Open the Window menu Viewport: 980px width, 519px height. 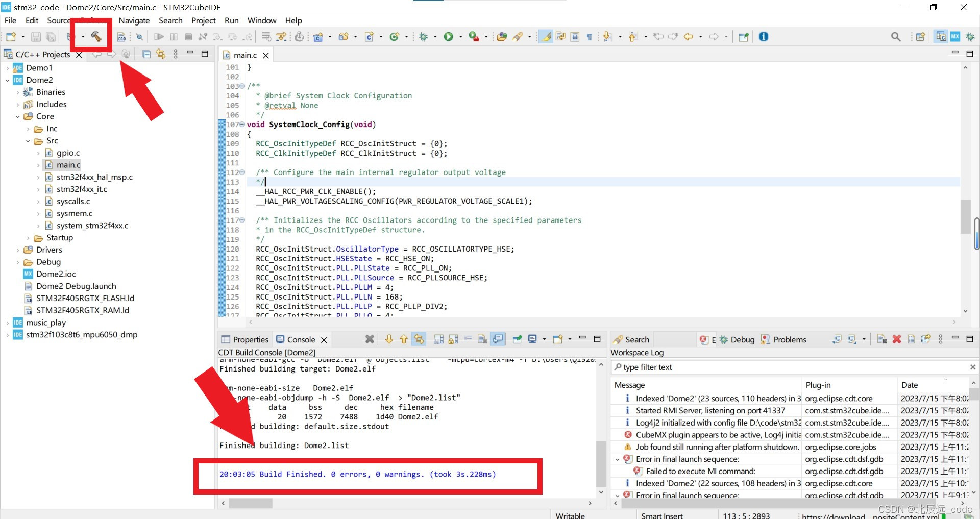pyautogui.click(x=262, y=20)
